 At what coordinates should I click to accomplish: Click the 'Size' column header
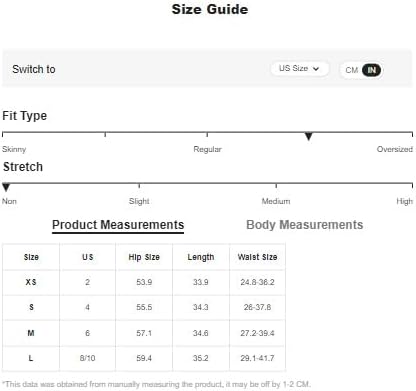31,257
